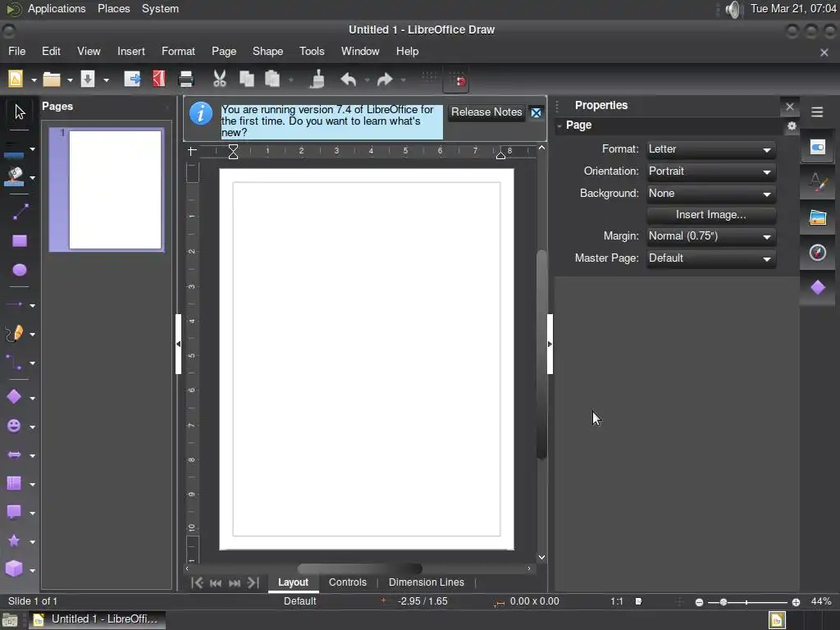Create a new drawing document
The image size is (840, 630).
(16, 80)
